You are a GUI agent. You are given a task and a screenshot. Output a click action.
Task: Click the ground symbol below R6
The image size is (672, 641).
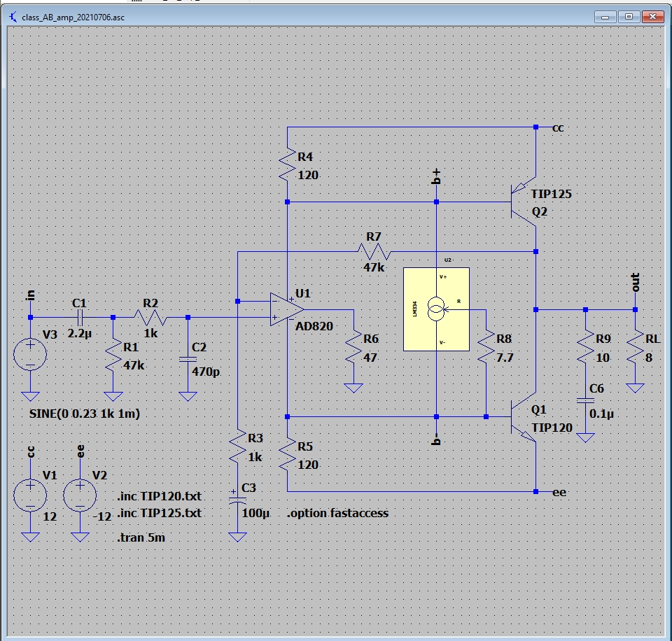353,388
